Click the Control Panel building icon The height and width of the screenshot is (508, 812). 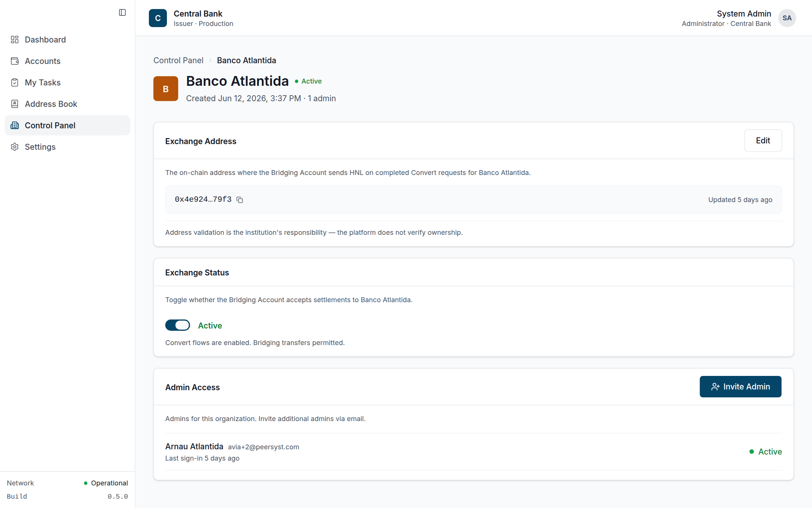tap(15, 125)
